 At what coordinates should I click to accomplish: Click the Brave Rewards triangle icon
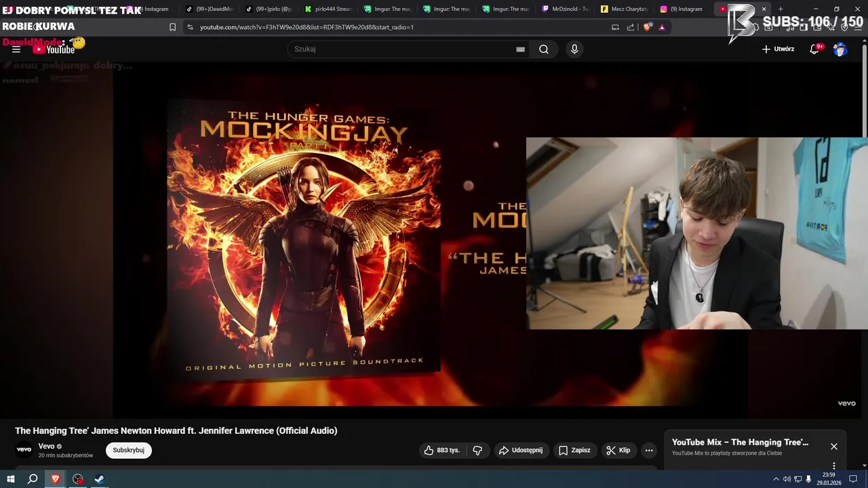point(662,27)
